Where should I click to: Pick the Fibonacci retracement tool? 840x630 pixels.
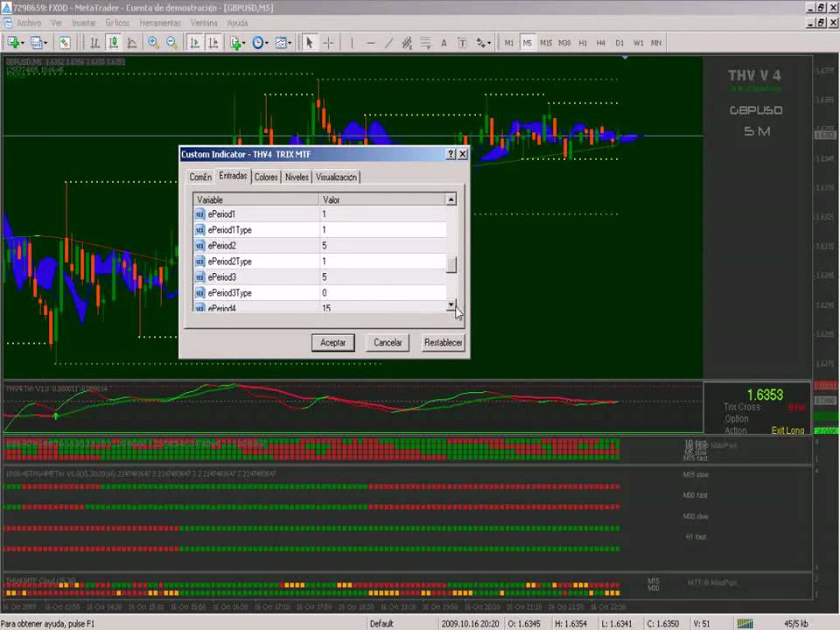[425, 43]
